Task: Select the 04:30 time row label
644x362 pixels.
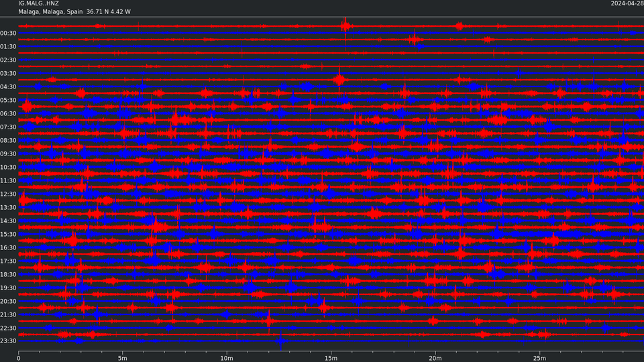Action: tap(8, 87)
